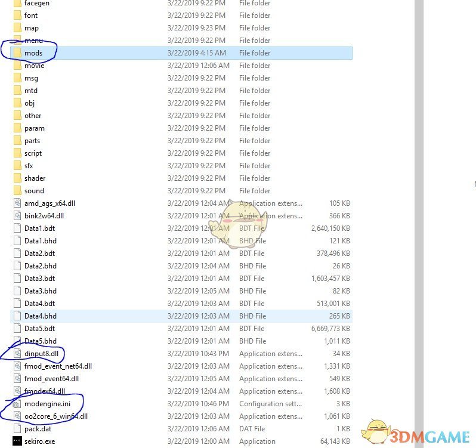The width and height of the screenshot is (476, 448).
Task: Click the mtd folder icon
Action: (17, 91)
